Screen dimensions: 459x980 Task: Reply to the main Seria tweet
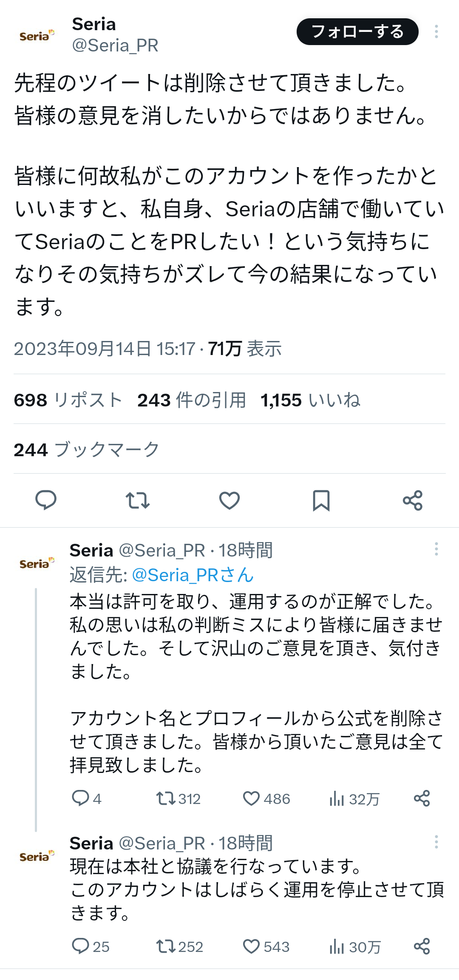tap(46, 500)
